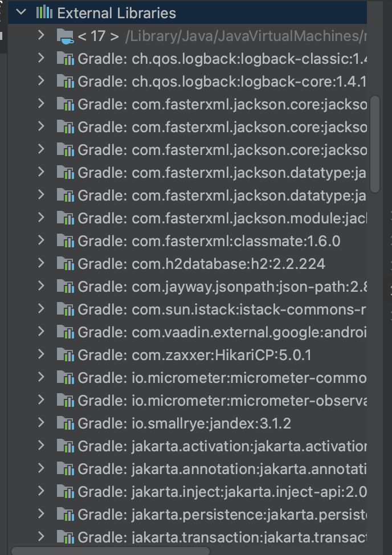Select the '< 17 >' JavaVirtualMachines path row
This screenshot has height=555, width=392.
pyautogui.click(x=222, y=36)
